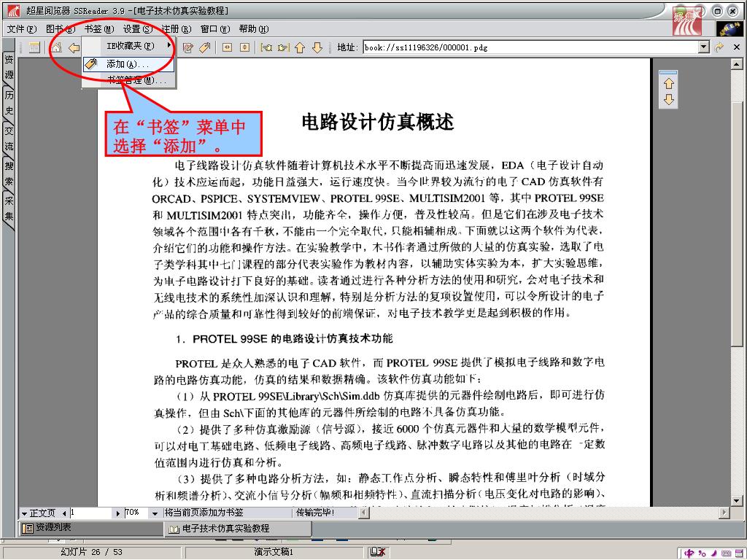747x560 pixels.
Task: Choose 添加(A)... from the bookmark menu
Action: (128, 64)
